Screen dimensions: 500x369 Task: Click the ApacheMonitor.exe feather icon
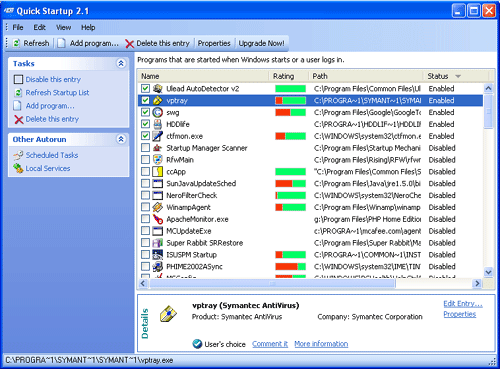point(158,219)
